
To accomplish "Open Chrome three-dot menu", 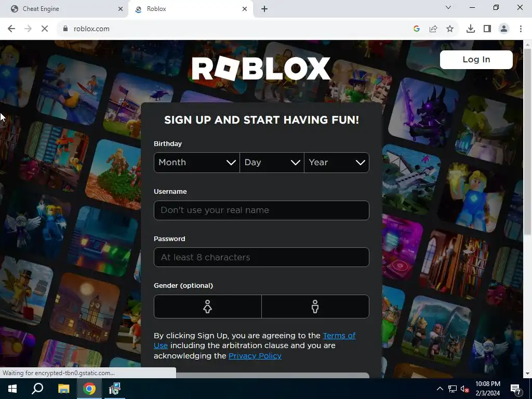I will click(521, 29).
